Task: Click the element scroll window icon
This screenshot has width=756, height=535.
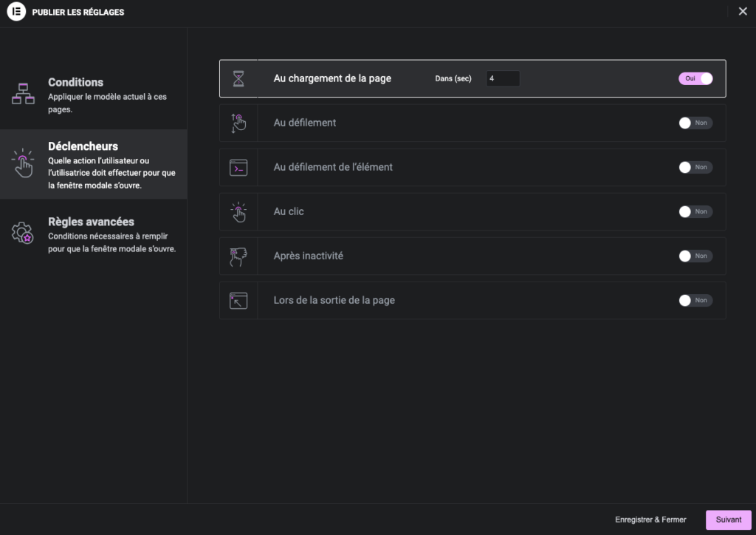Action: (238, 168)
